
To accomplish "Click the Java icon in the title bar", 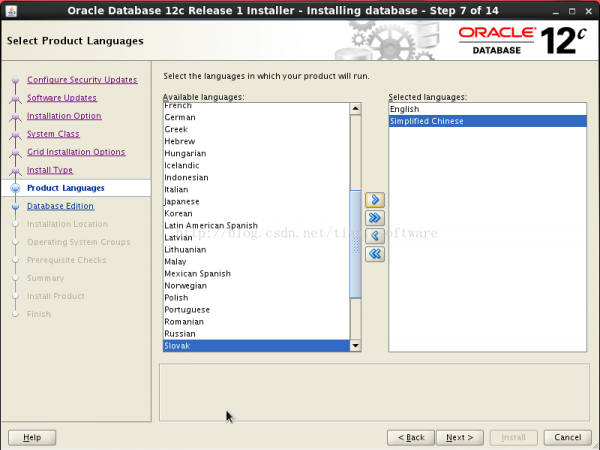I will coord(11,10).
